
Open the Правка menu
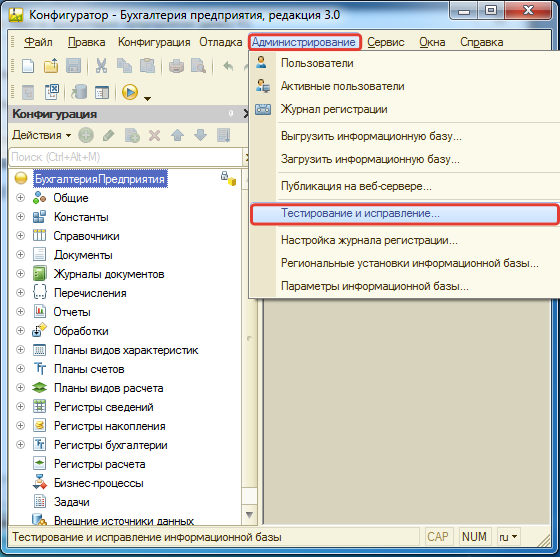pos(86,42)
